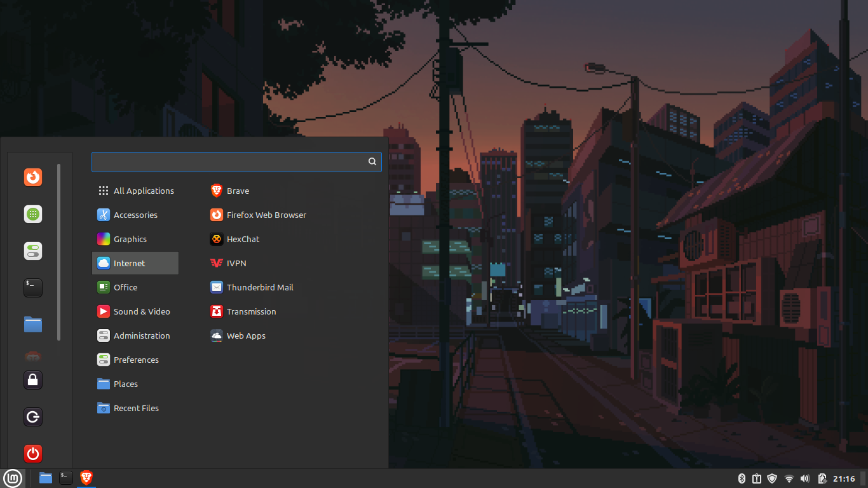
Task: Shut down via the red power icon
Action: click(32, 454)
